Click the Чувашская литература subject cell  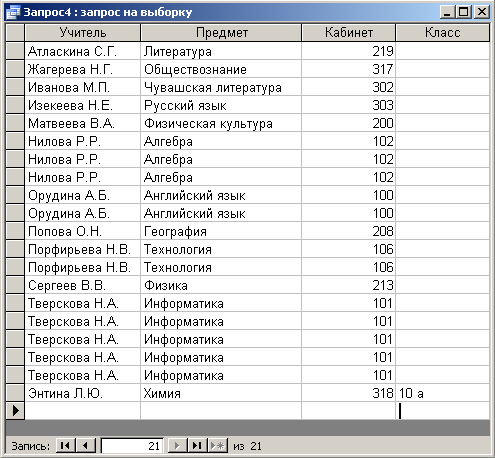click(x=221, y=87)
